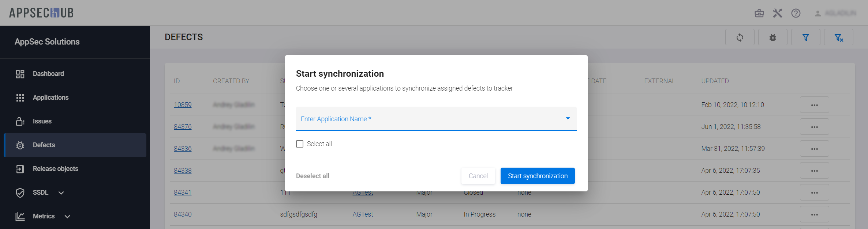Click the synchronize defects refresh icon
Image resolution: width=868 pixels, height=229 pixels.
tap(740, 38)
